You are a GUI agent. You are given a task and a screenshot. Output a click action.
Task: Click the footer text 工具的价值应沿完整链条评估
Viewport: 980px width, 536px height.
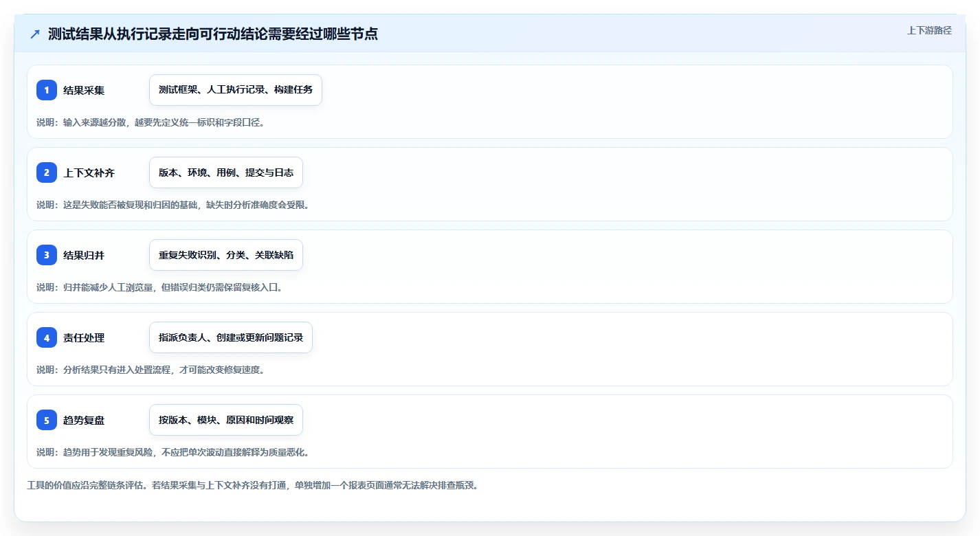pos(86,485)
